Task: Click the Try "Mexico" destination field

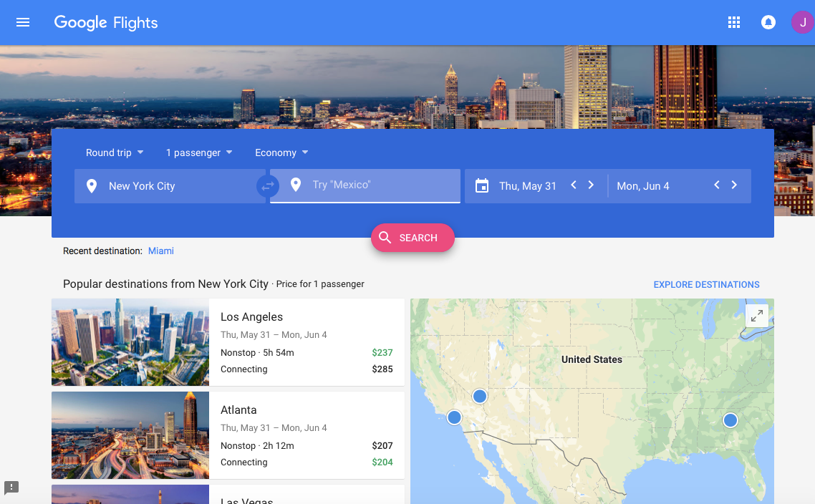Action: click(365, 185)
